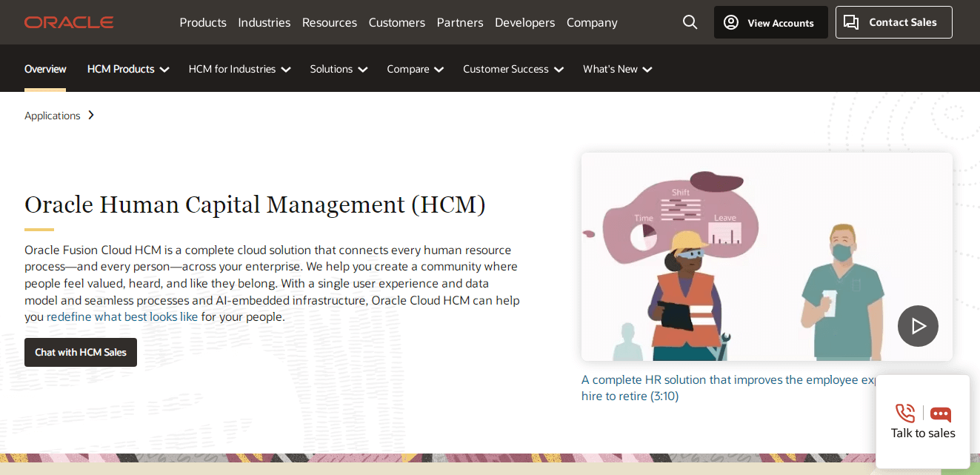Image resolution: width=980 pixels, height=475 pixels.
Task: Click the Applications breadcrumb link
Action: click(52, 115)
